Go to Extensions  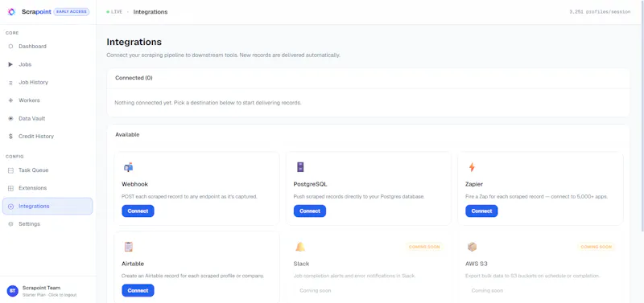point(47,188)
